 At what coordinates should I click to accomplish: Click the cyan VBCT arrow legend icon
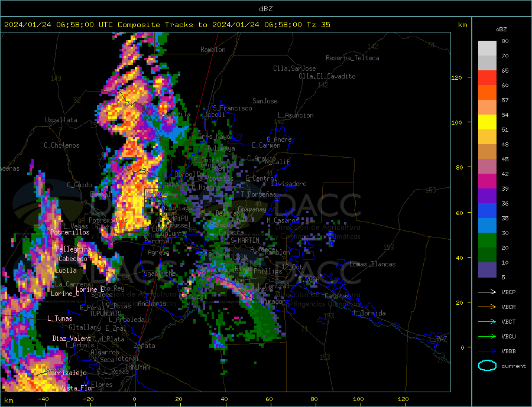pyautogui.click(x=487, y=321)
